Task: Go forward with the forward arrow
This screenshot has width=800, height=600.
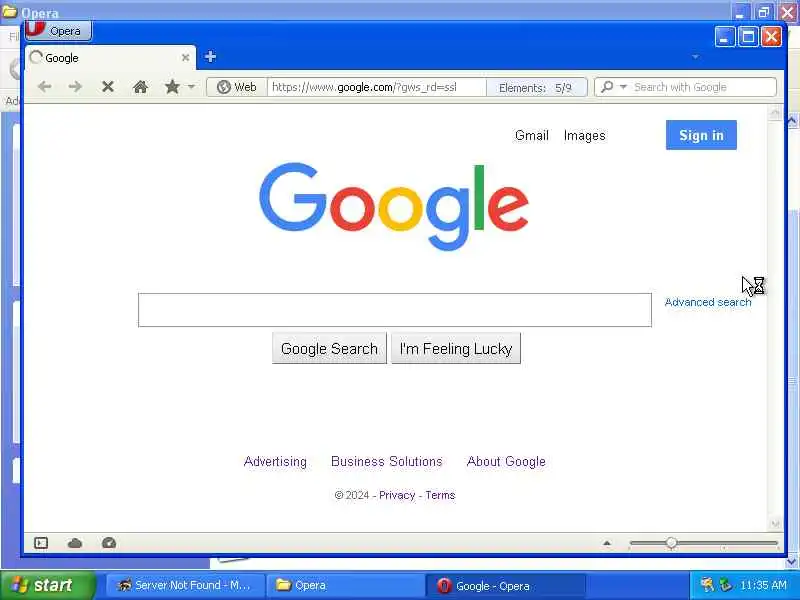Action: [75, 87]
